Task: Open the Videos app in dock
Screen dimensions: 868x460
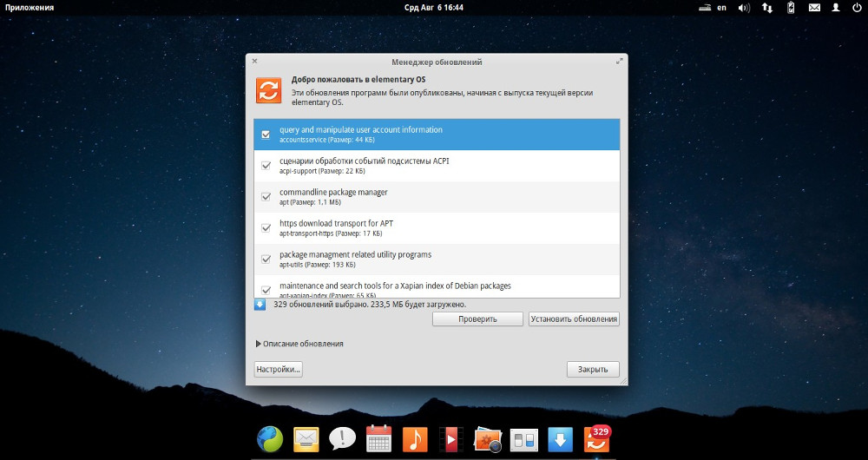Action: pos(450,440)
